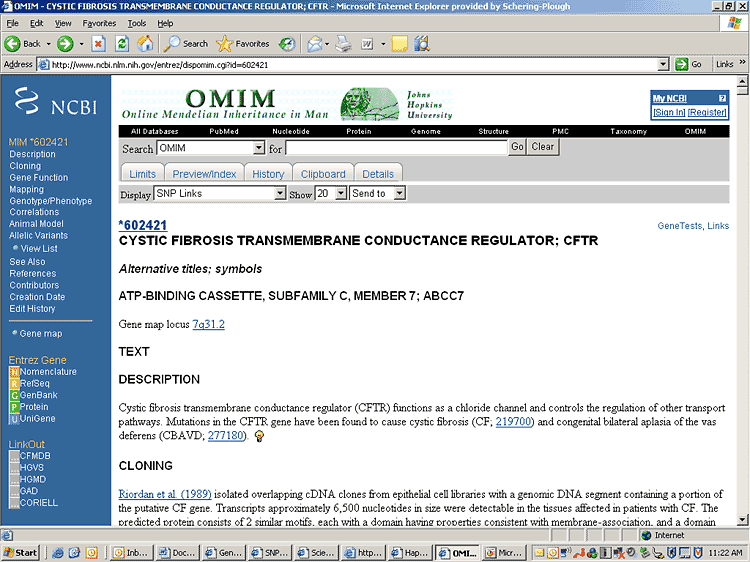Click the PubMed database link
This screenshot has width=750, height=562.
point(224,132)
